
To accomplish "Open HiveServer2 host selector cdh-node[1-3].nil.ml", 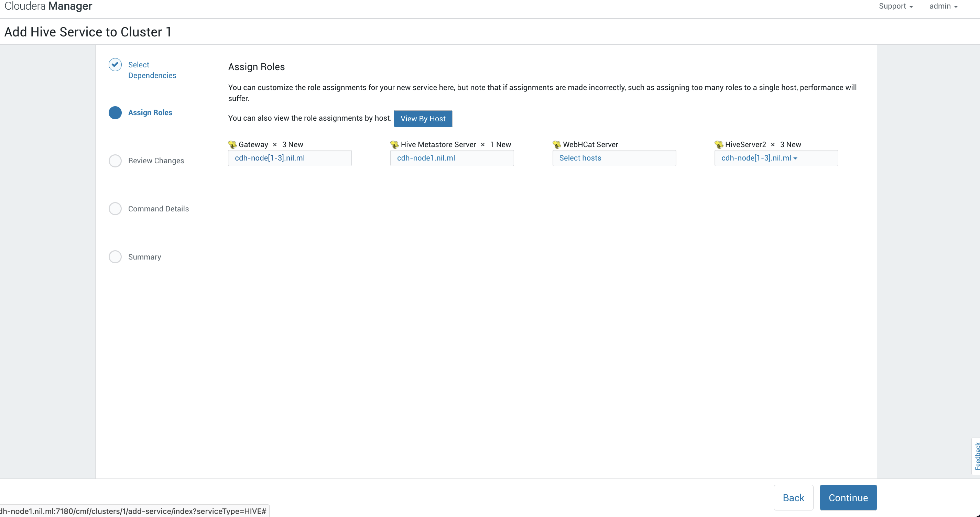I will pyautogui.click(x=776, y=158).
